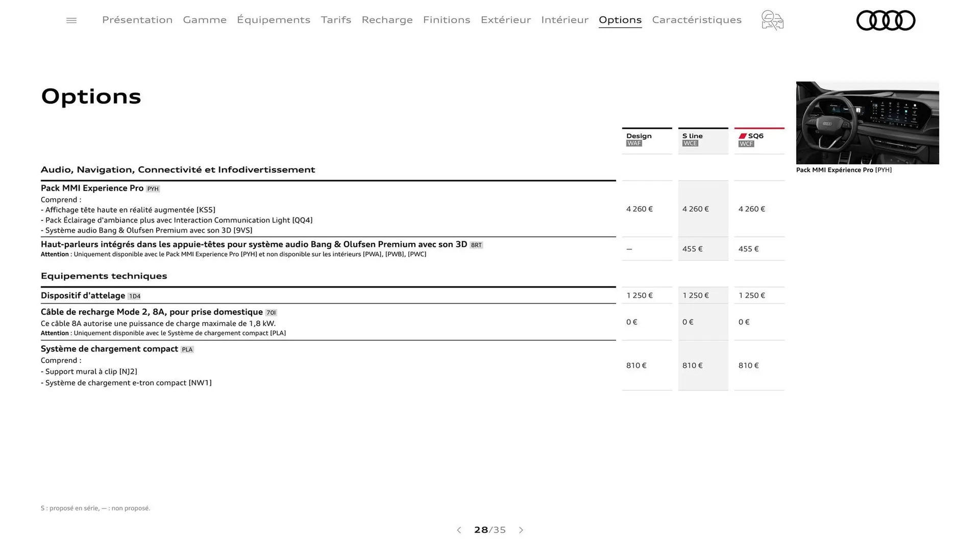Image resolution: width=980 pixels, height=551 pixels.
Task: Click the PYH badge next to Pack MMI Experience Pro
Action: click(152, 189)
